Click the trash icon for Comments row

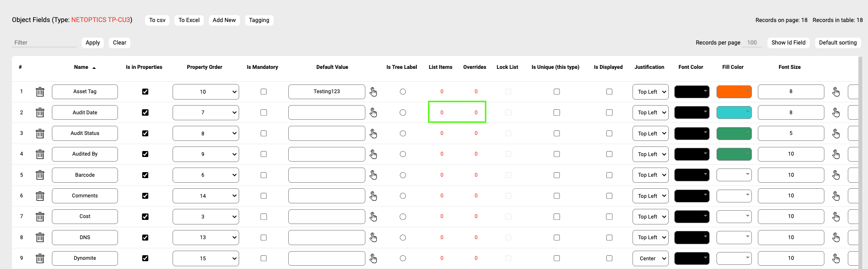pos(40,196)
